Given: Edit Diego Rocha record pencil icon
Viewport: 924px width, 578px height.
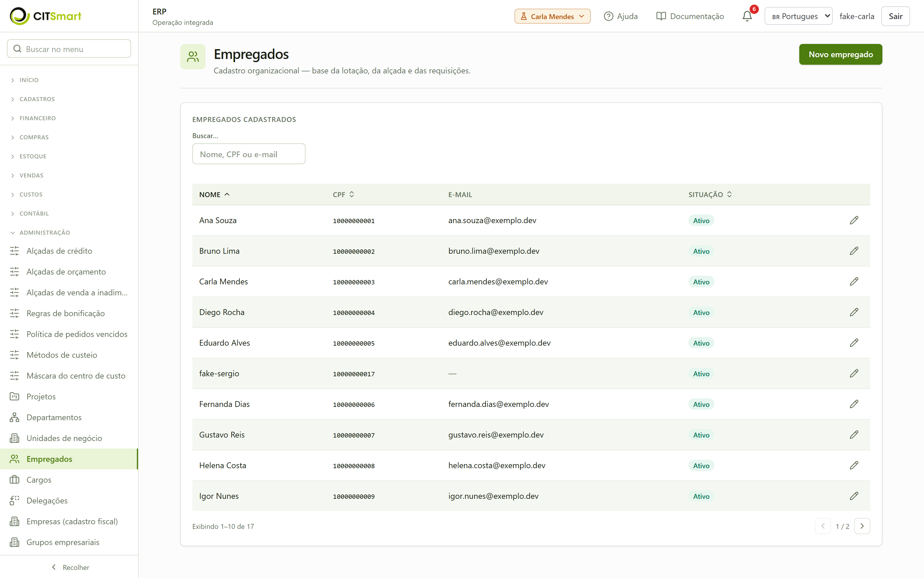Looking at the screenshot, I should 854,312.
